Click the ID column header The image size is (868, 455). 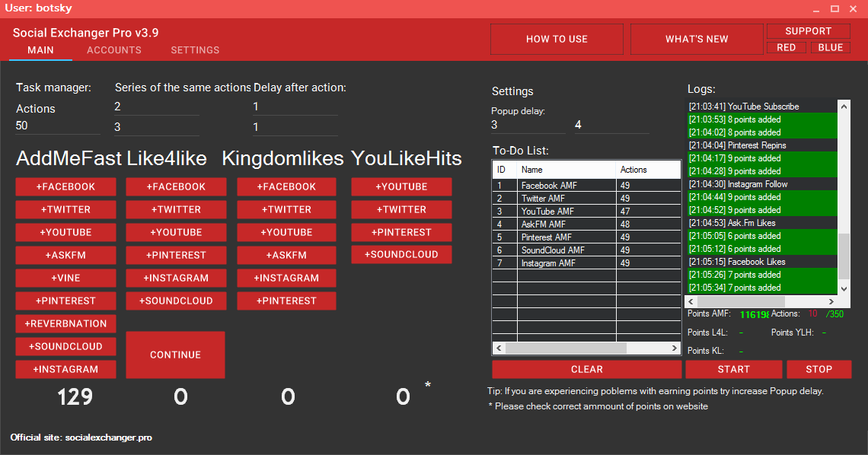(505, 170)
